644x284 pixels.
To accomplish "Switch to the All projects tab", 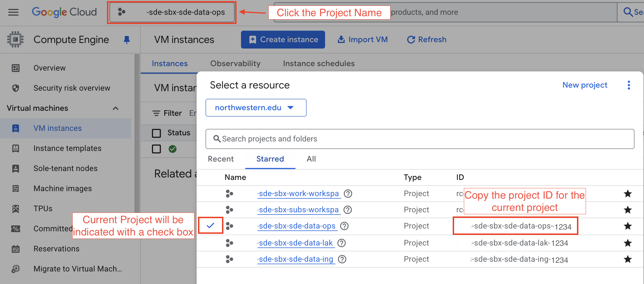I will click(x=311, y=159).
